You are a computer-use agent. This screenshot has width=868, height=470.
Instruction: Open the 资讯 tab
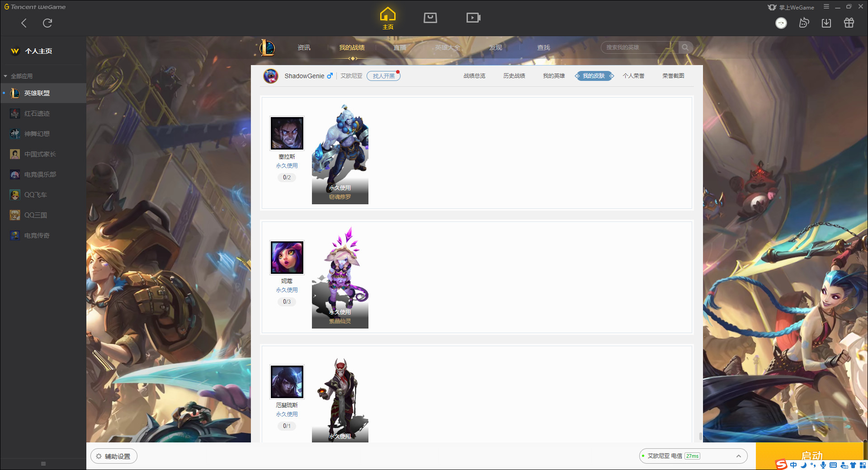[x=304, y=47]
